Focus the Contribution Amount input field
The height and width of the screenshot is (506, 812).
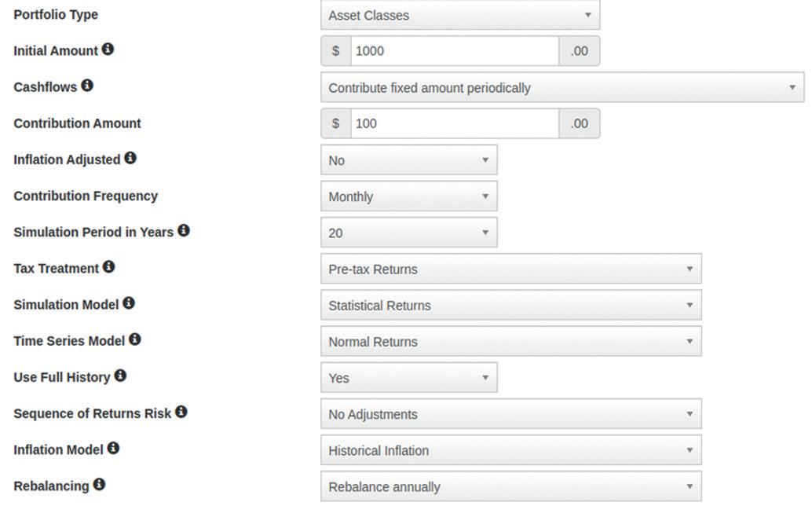tap(455, 123)
